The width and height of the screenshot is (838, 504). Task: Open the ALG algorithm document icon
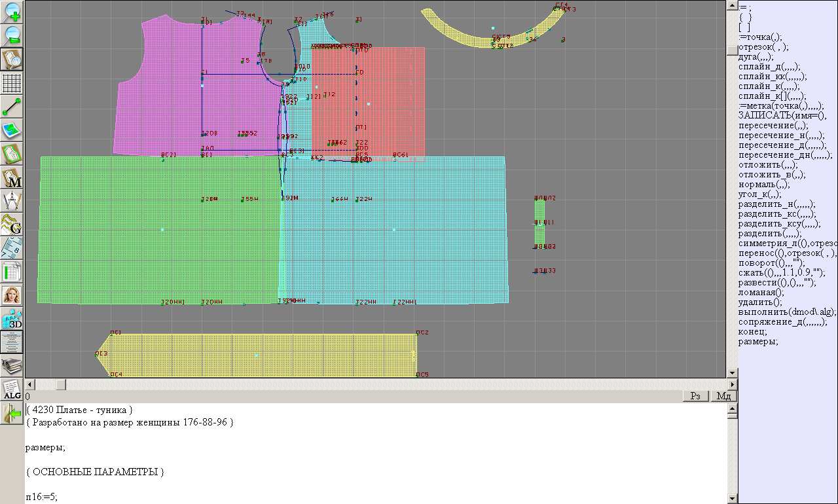[x=12, y=389]
